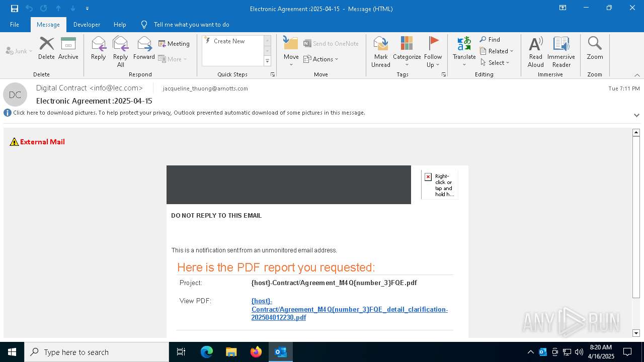The image size is (644, 362).
Task: Open the Select dropdown
Action: click(x=495, y=63)
